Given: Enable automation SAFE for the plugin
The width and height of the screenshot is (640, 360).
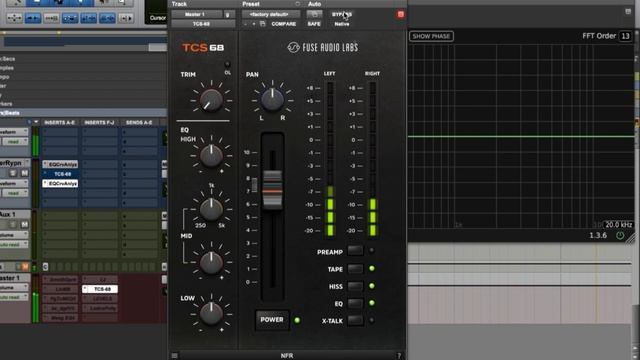Looking at the screenshot, I should (x=313, y=24).
